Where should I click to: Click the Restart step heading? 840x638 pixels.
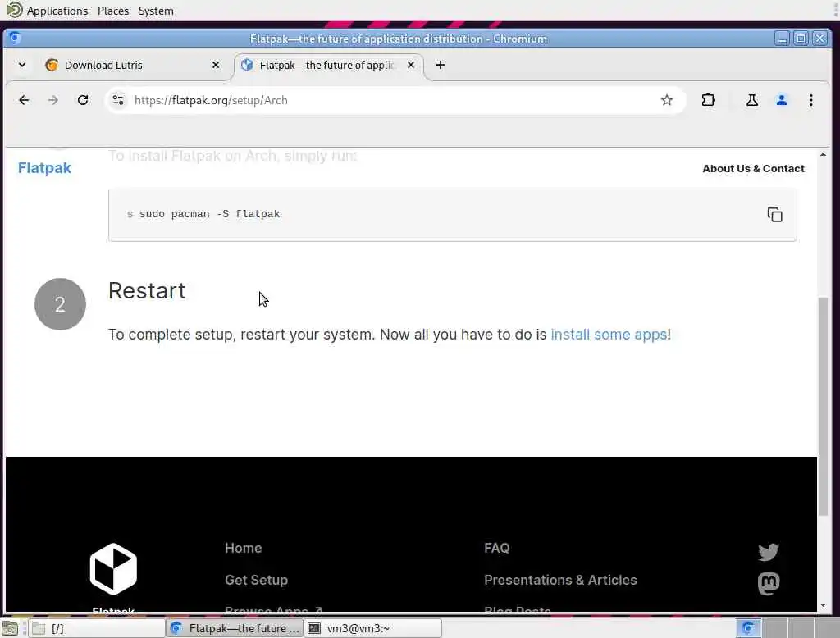[147, 291]
